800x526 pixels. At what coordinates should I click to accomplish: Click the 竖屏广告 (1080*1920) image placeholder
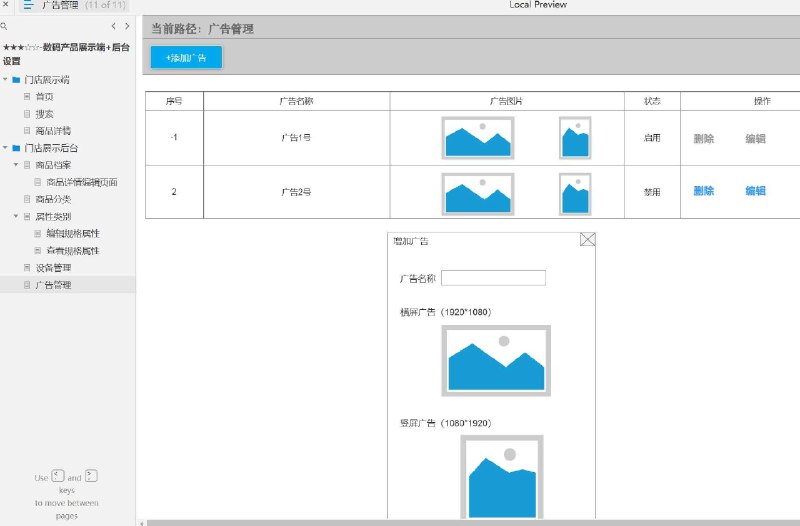[502, 478]
